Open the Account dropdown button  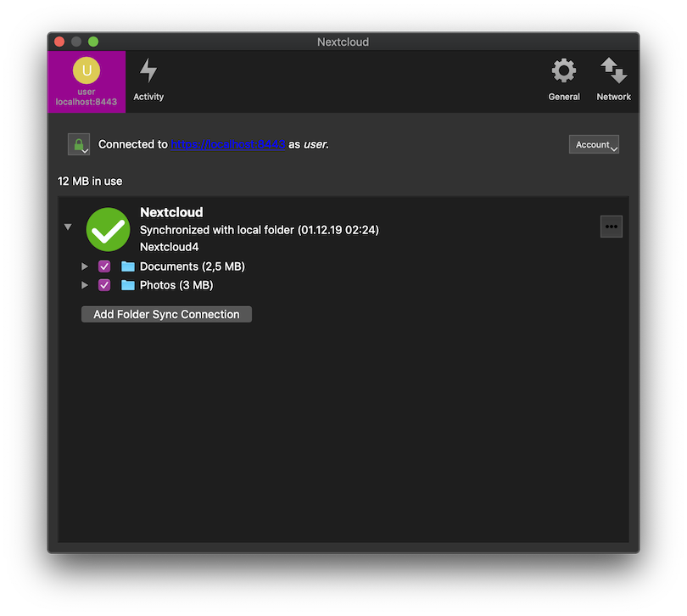point(594,144)
